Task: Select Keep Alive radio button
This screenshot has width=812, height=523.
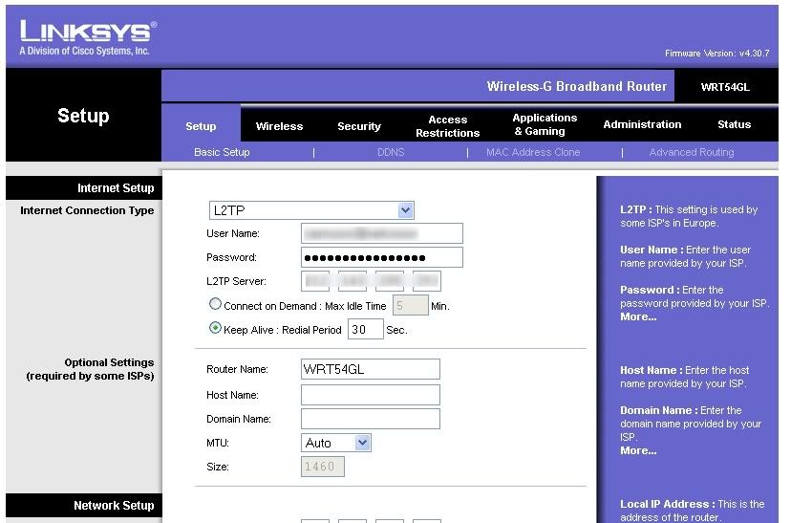Action: (x=215, y=328)
